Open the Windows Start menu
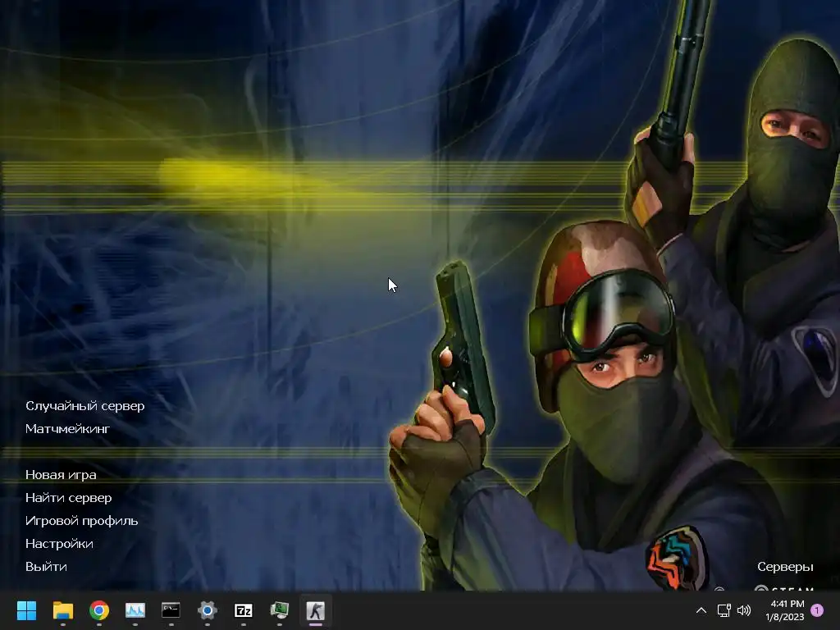 [x=26, y=610]
